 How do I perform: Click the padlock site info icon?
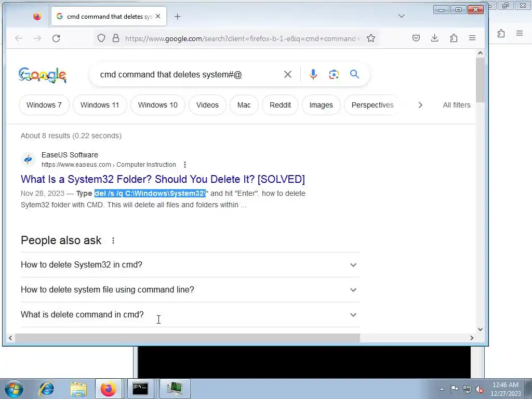pyautogui.click(x=116, y=38)
